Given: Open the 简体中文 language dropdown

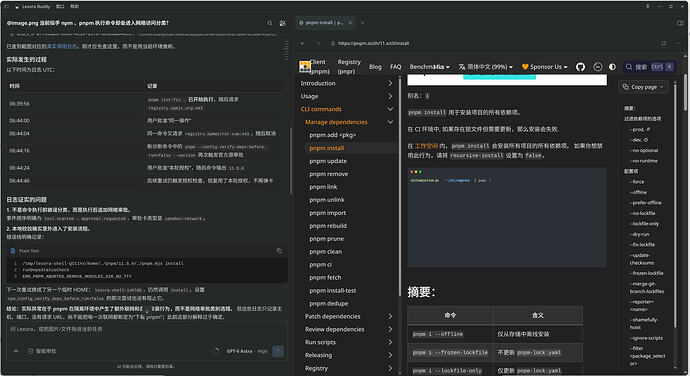Looking at the screenshot, I should click(485, 67).
